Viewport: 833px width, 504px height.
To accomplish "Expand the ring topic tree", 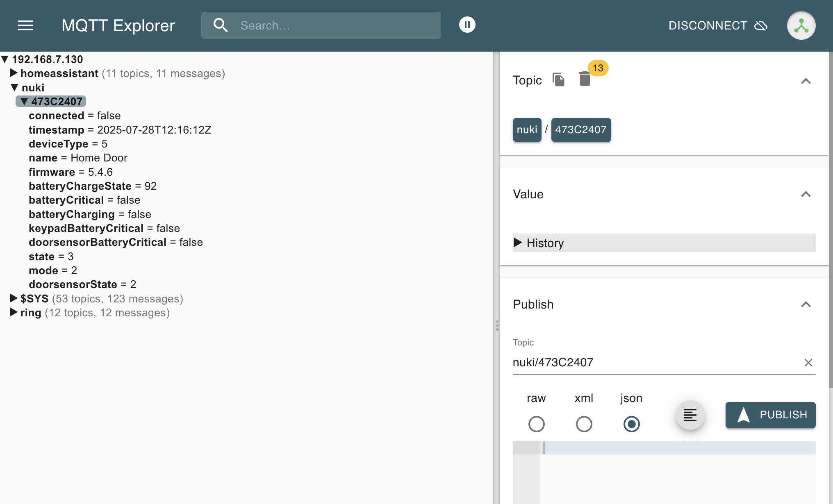I will pyautogui.click(x=14, y=312).
